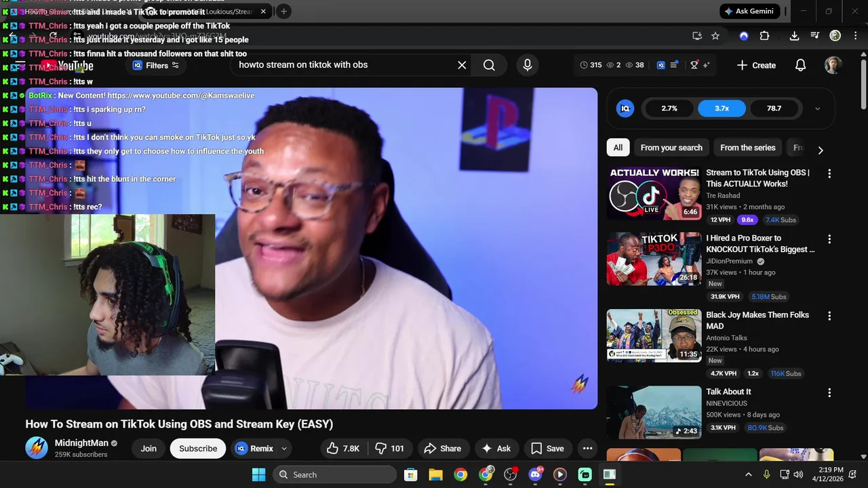The image size is (868, 488).
Task: Click the Chrome profile avatar
Action: click(835, 36)
